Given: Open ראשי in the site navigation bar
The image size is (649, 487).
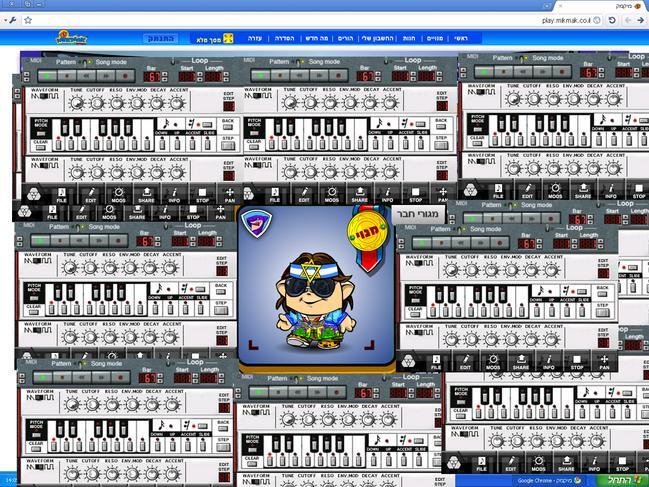Looking at the screenshot, I should click(x=461, y=38).
